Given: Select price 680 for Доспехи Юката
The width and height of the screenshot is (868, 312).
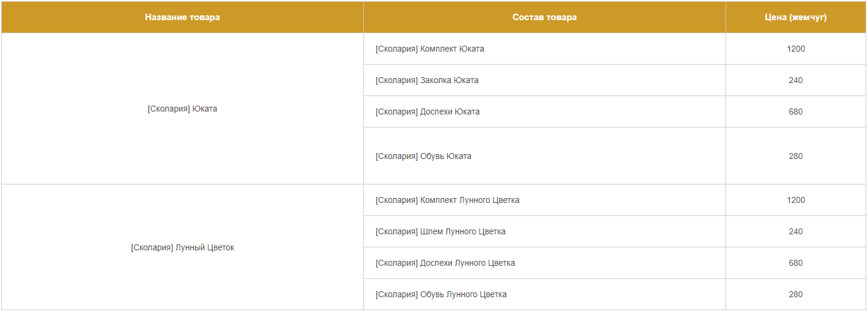Looking at the screenshot, I should pyautogui.click(x=796, y=112).
